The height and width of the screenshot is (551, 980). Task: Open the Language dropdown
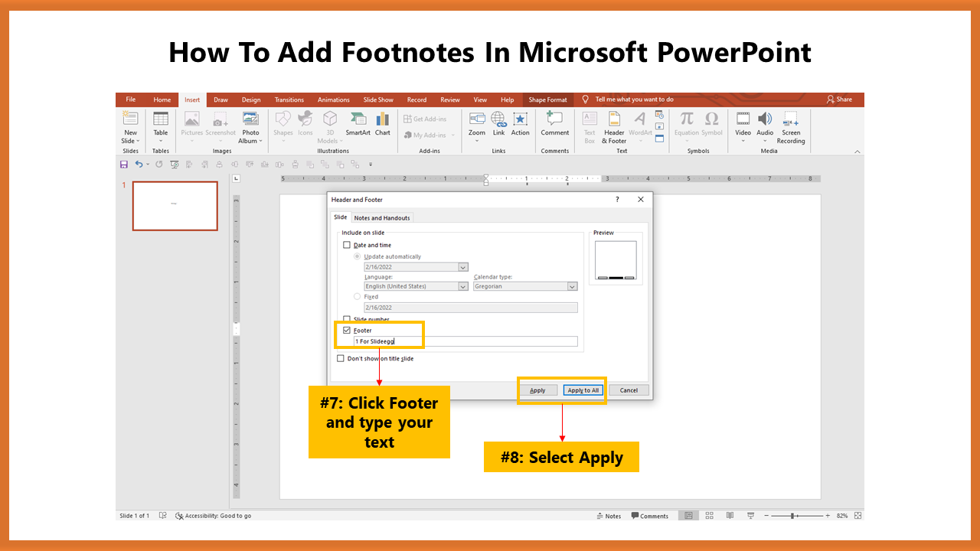(463, 286)
